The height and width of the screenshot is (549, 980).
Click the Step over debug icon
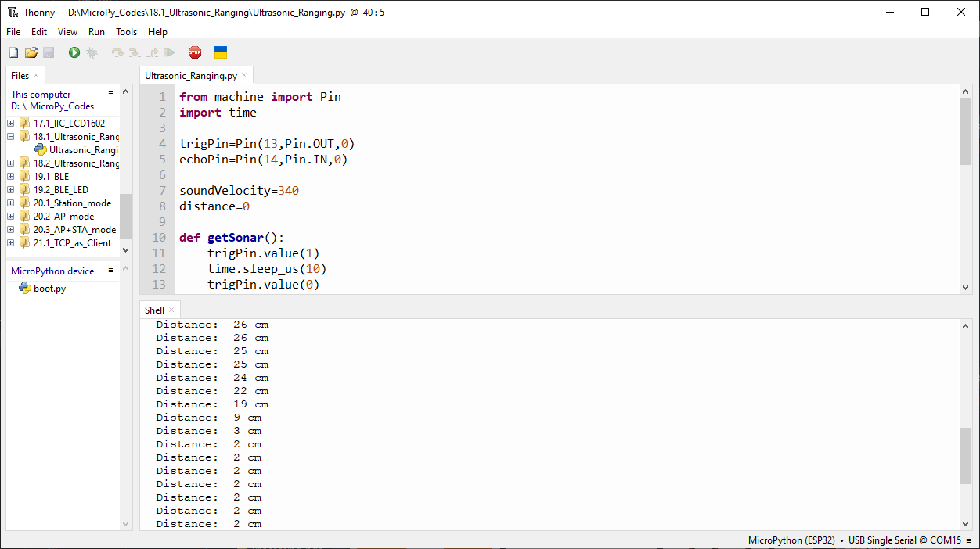(x=117, y=52)
